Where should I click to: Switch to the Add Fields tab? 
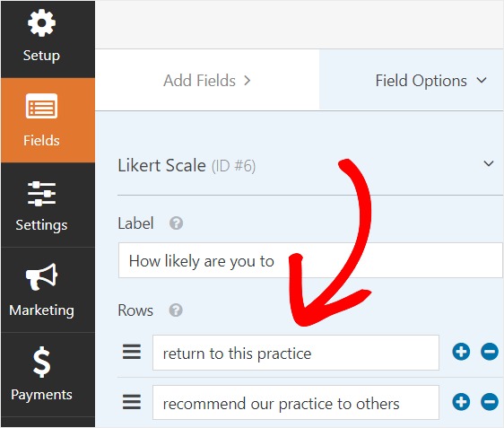207,81
